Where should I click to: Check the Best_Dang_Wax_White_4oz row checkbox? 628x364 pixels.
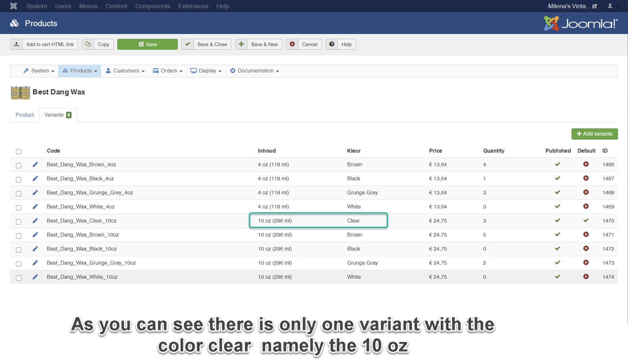click(x=19, y=208)
